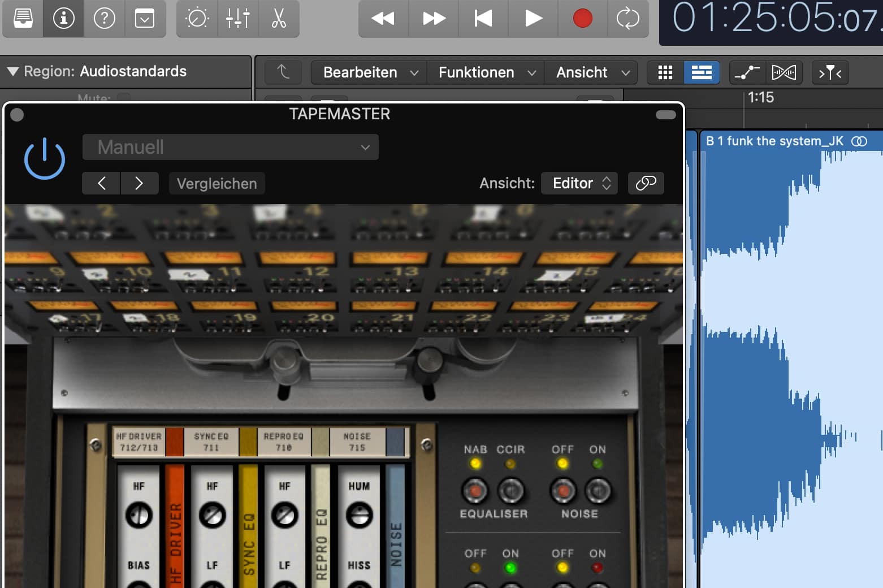Viewport: 883px width, 588px height.
Task: Adjust the HF DRIVER bias HF knob
Action: pyautogui.click(x=138, y=515)
